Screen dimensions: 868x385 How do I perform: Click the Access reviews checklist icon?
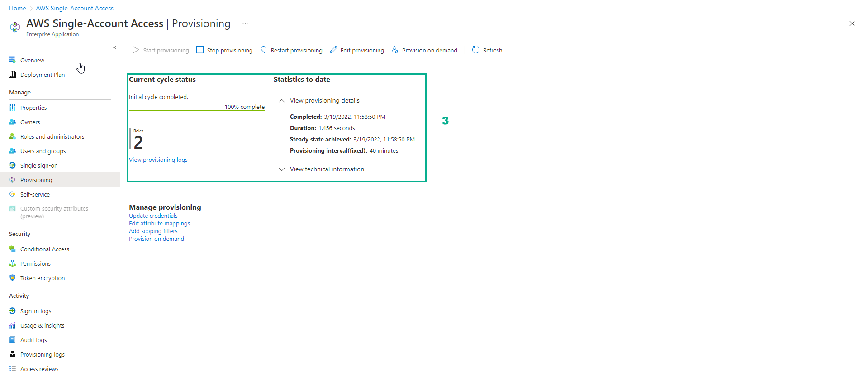(12, 369)
